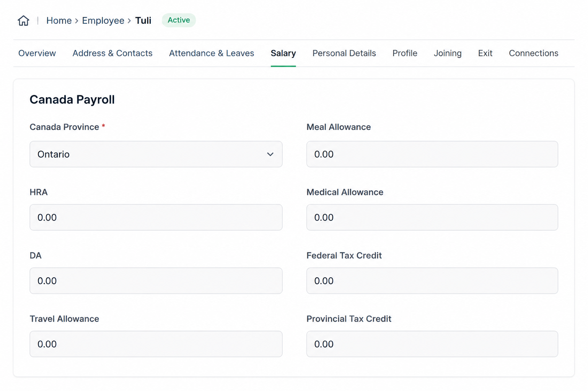Click the Tuli breadcrumb name

pyautogui.click(x=143, y=20)
